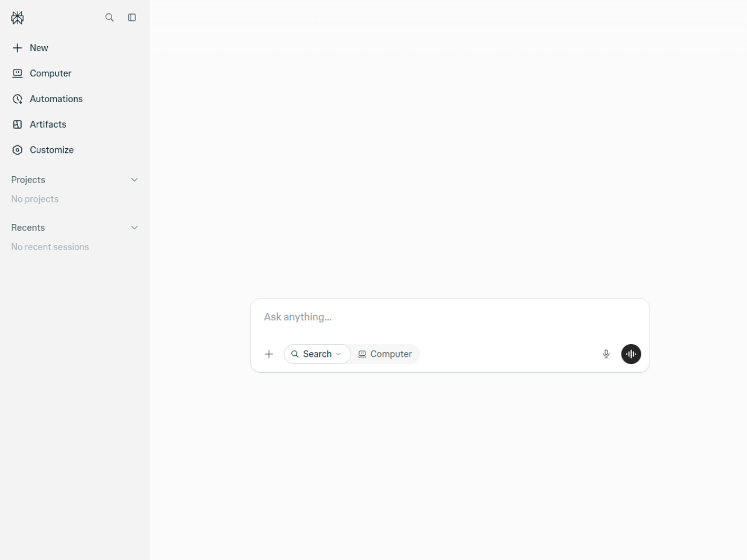Collapse sidebar with panel toggle icon

132,17
